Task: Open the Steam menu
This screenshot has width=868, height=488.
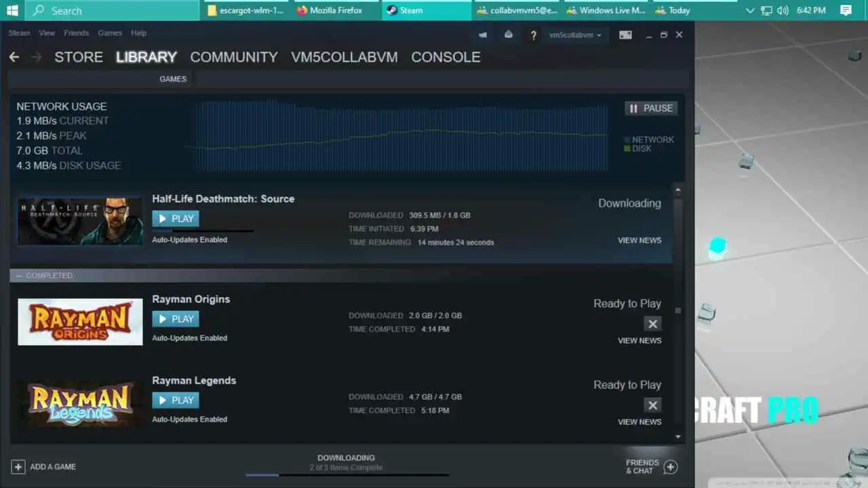Action: 19,33
